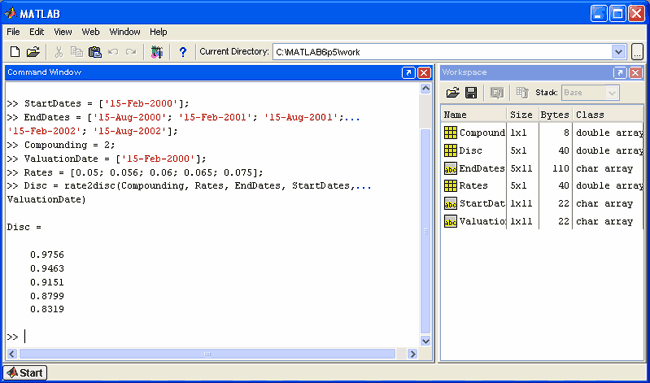Click the Workspace load data folder icon

pos(453,93)
